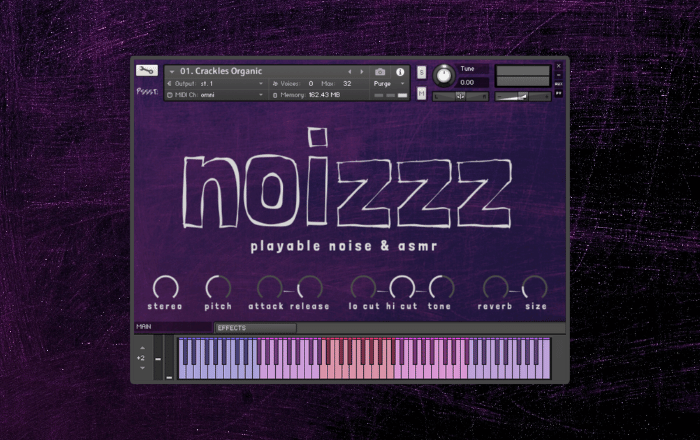Open instrument edit mode with wrench icon

click(x=146, y=71)
